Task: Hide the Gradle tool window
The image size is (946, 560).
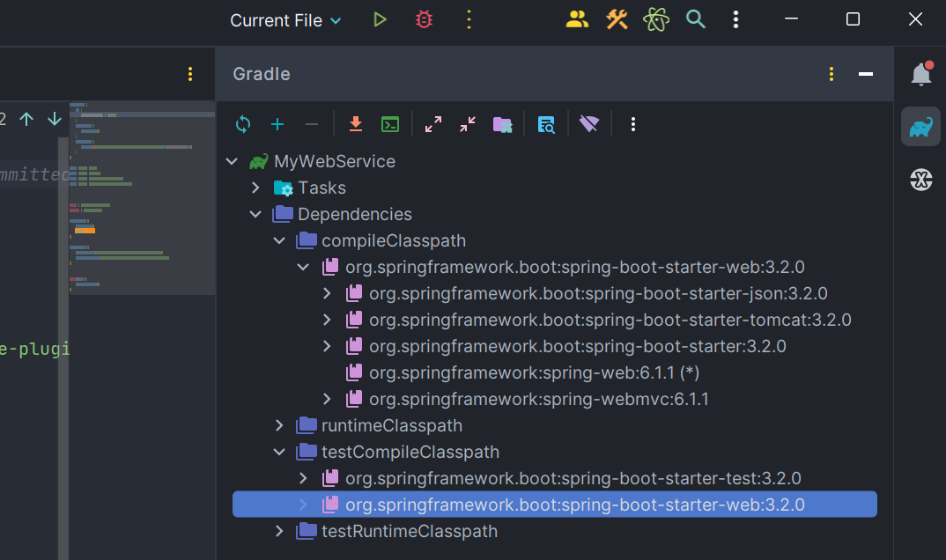Action: [866, 74]
